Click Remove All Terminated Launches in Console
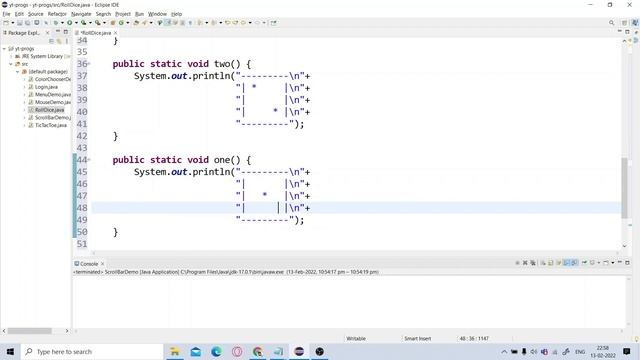Screen dimensions: 640x360 tap(533, 263)
